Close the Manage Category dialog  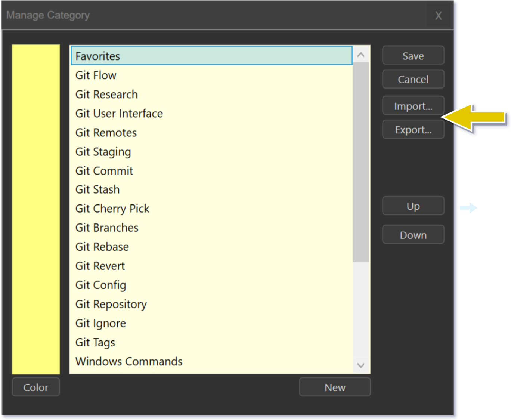pyautogui.click(x=438, y=16)
